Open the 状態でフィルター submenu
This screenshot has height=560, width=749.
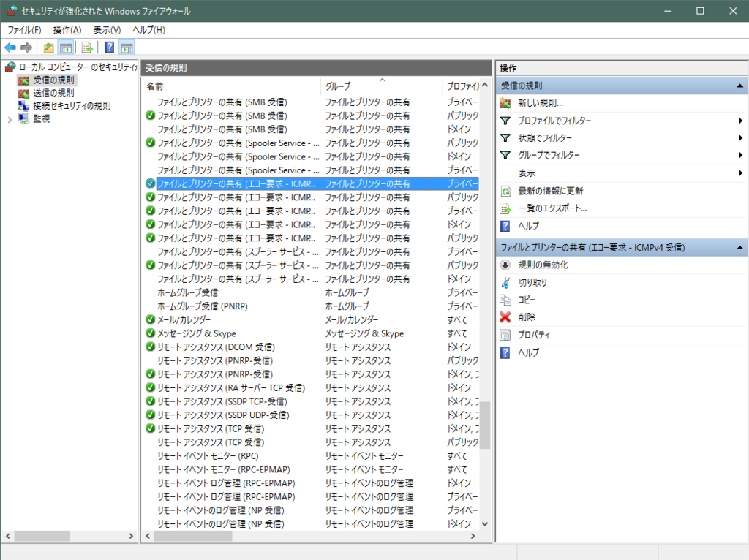point(622,138)
